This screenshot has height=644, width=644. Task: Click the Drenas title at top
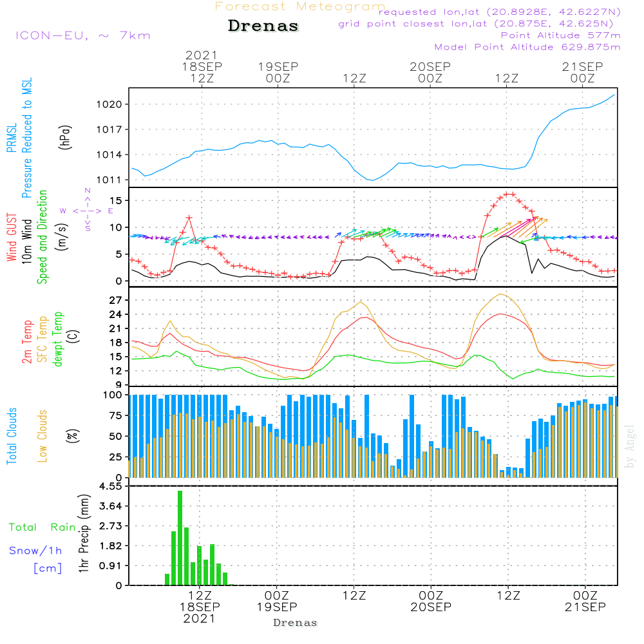pos(263,26)
